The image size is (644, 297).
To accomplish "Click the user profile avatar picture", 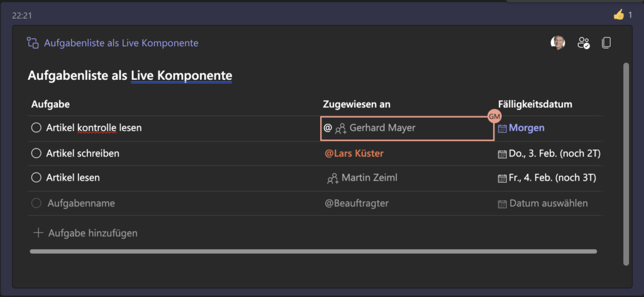I will [558, 42].
